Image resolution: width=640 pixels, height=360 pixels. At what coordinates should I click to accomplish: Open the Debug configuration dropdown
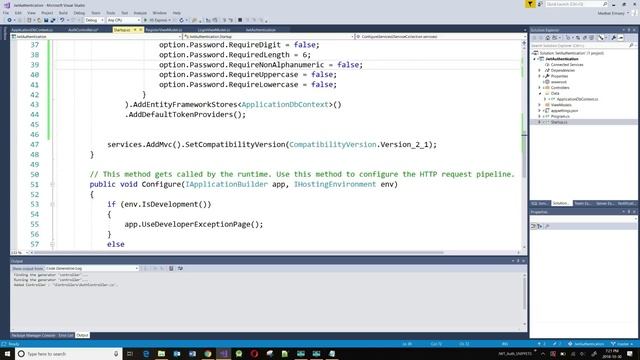click(x=94, y=20)
